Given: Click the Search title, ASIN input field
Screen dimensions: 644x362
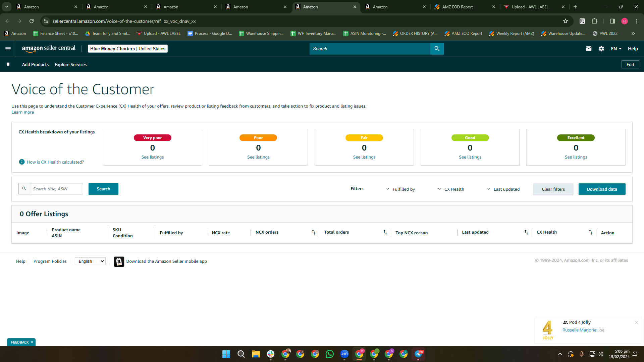Looking at the screenshot, I should [x=56, y=189].
